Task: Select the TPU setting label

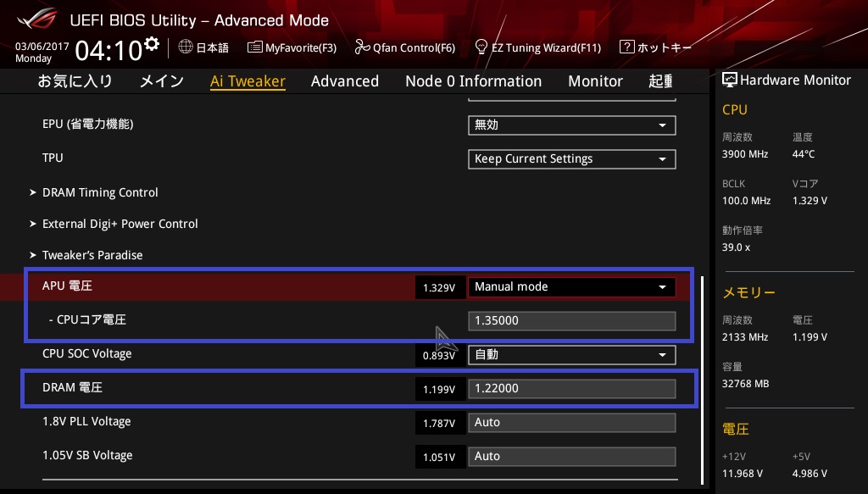Action: coord(53,158)
